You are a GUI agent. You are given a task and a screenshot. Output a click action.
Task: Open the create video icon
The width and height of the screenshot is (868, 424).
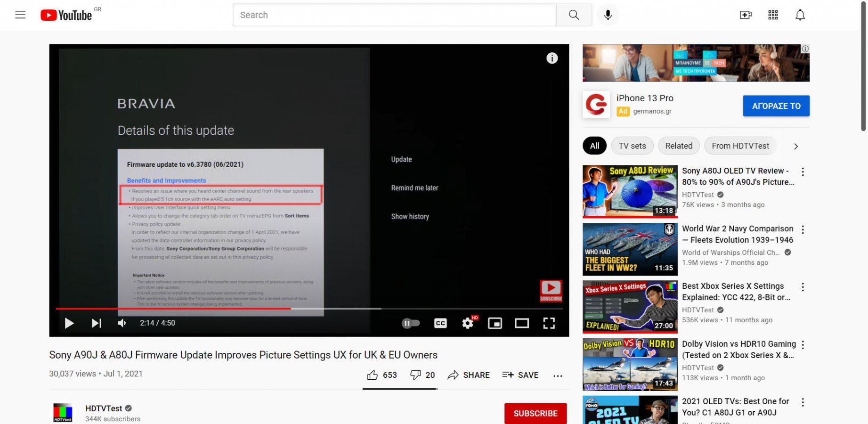click(x=746, y=15)
